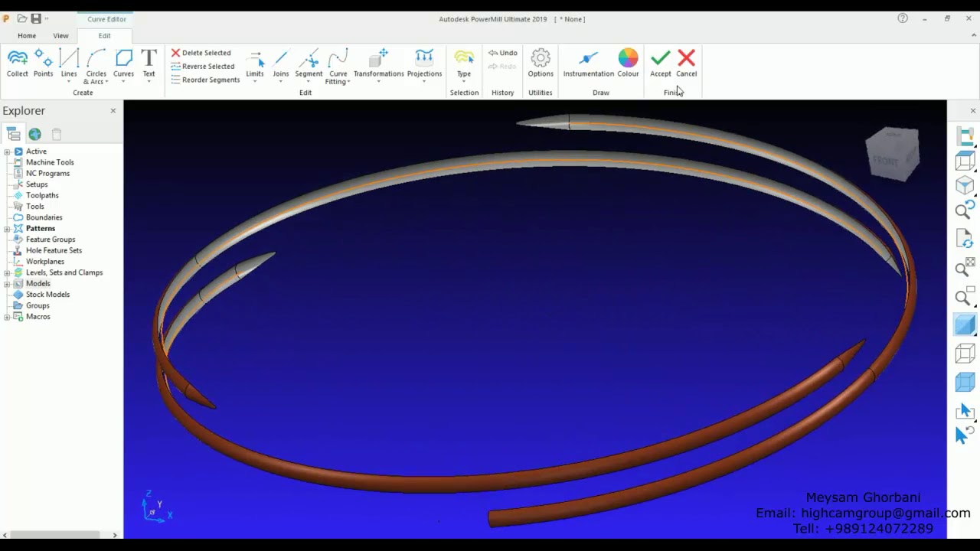Show Explorer tree view tab icon
The image size is (980, 551).
[14, 134]
